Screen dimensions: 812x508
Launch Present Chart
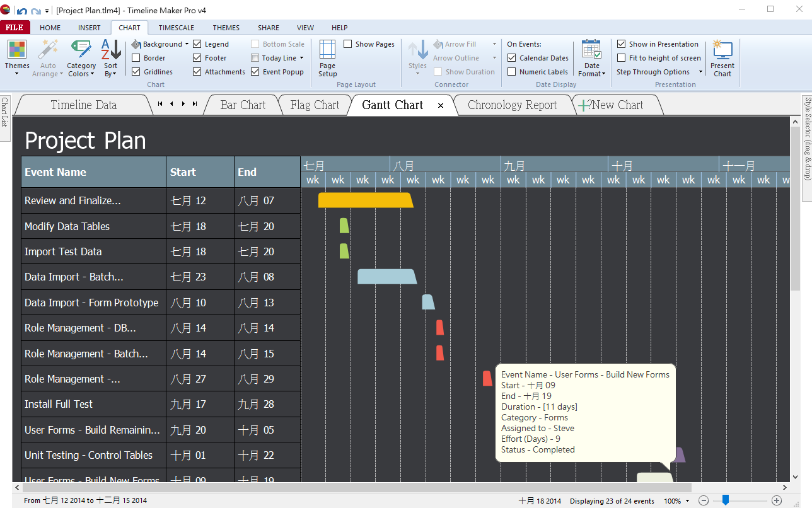[x=722, y=50]
